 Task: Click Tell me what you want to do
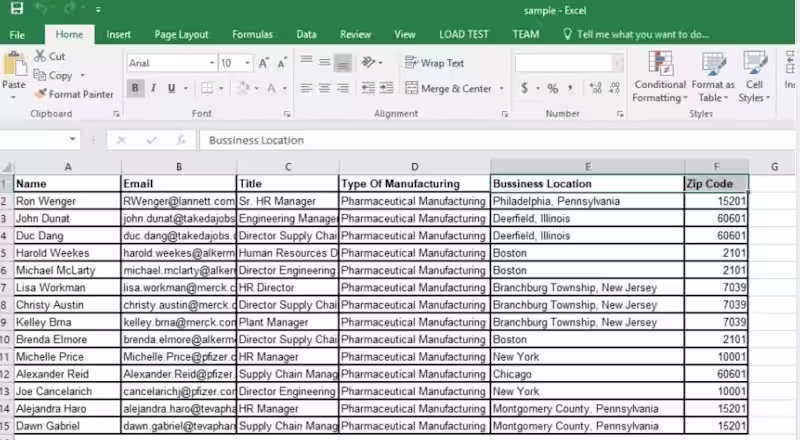point(636,35)
